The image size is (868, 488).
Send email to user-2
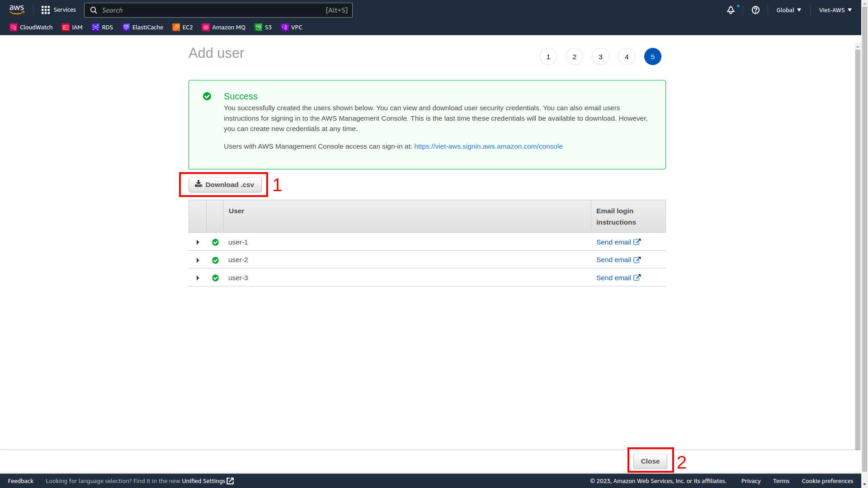click(x=618, y=260)
